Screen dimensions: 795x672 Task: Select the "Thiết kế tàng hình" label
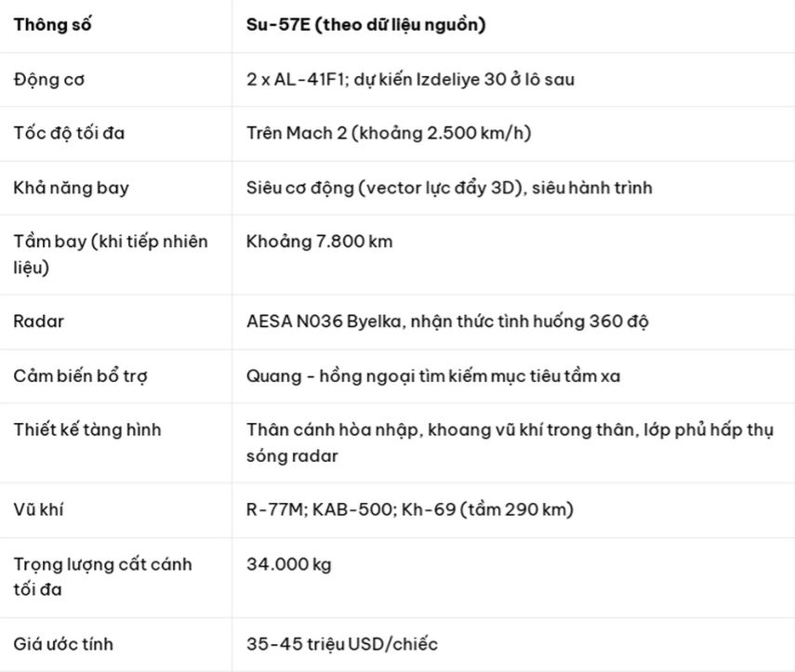(x=87, y=429)
